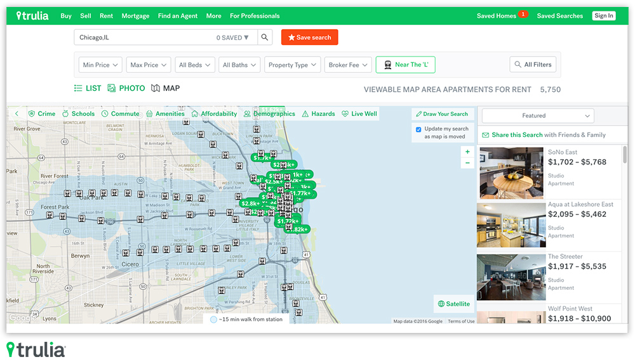The image size is (635, 364).
Task: Show Commute map overlay
Action: (x=120, y=114)
